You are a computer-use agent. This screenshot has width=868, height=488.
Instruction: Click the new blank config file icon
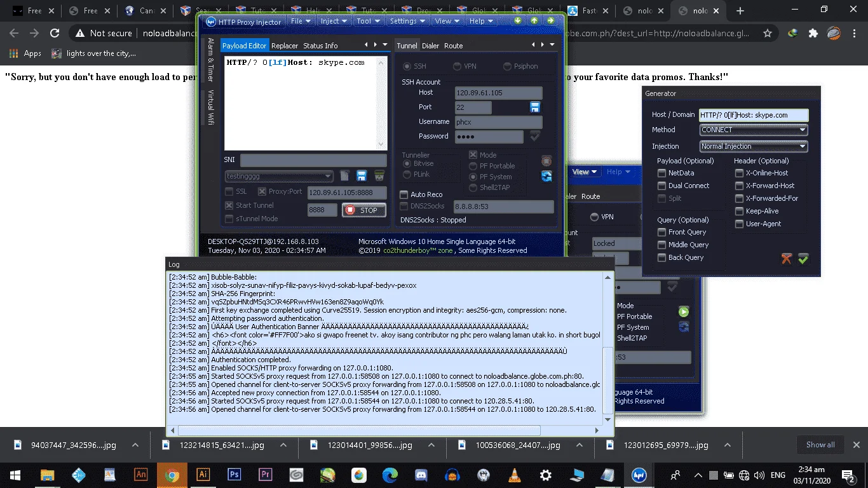344,176
